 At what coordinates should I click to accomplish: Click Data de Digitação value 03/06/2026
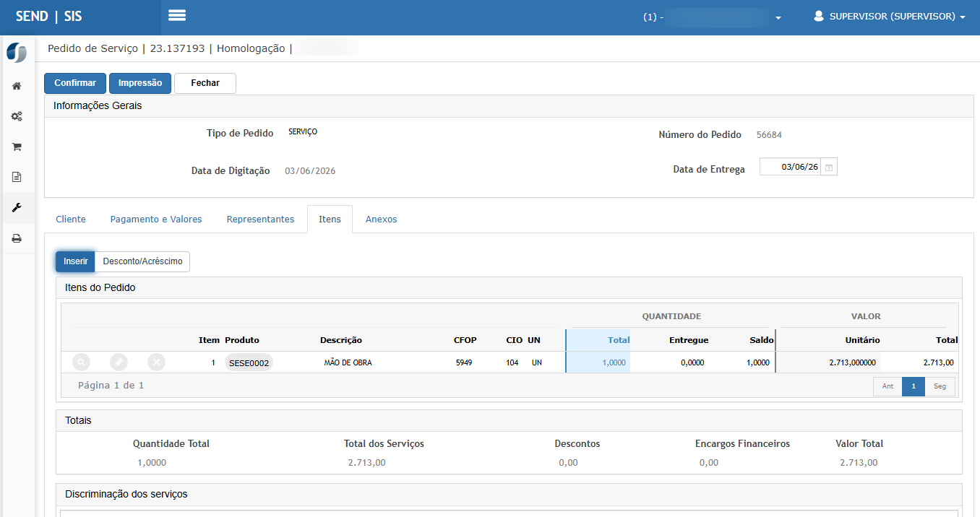(310, 171)
